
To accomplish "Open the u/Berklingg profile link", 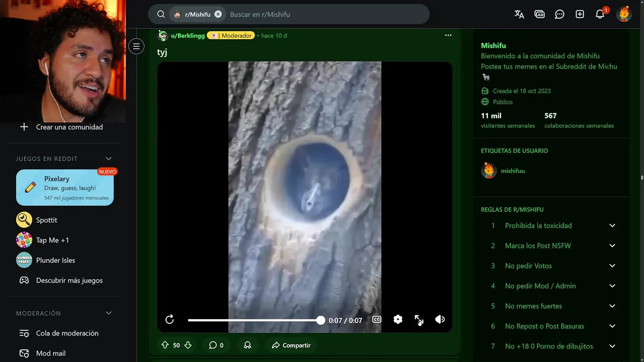I will [188, 36].
